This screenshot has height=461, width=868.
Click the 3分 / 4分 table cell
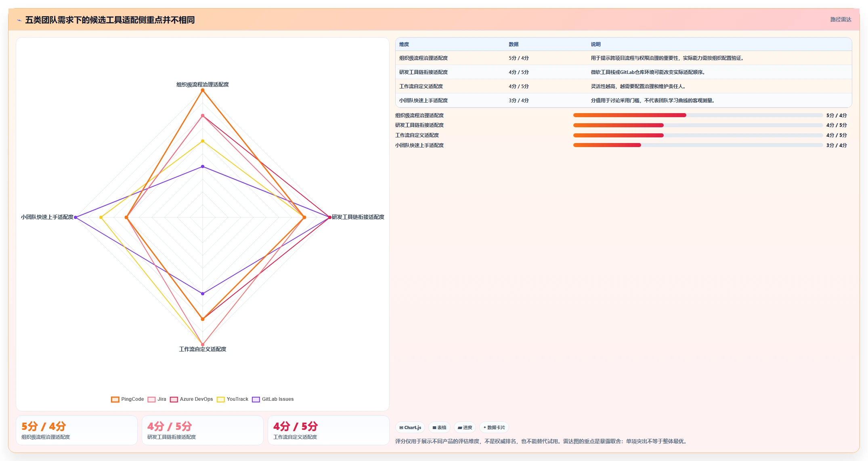(519, 101)
